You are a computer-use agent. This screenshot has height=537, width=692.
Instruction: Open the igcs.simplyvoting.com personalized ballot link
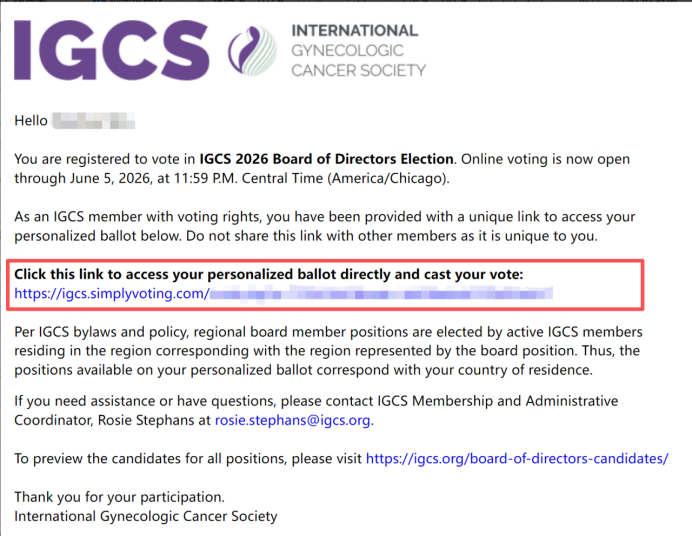[x=283, y=293]
